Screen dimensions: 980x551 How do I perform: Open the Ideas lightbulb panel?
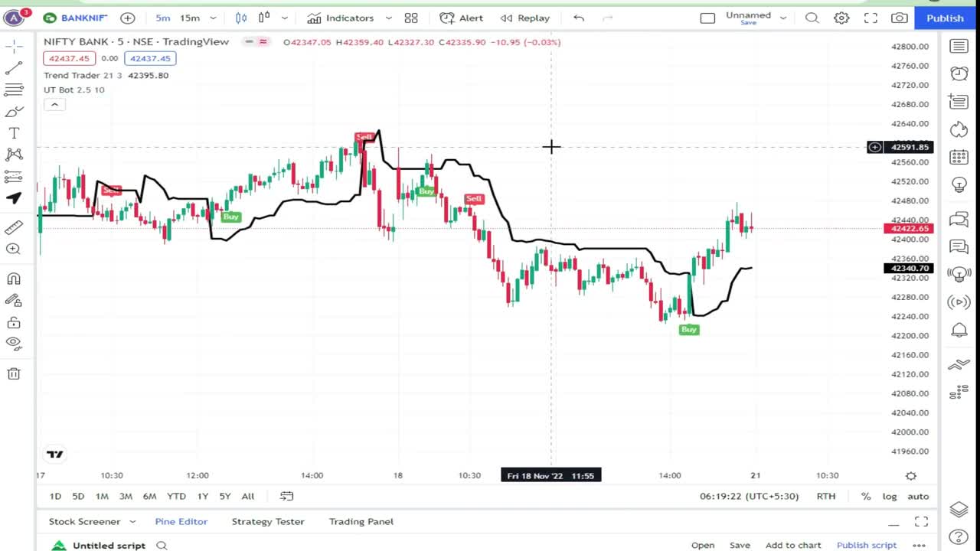click(x=959, y=184)
